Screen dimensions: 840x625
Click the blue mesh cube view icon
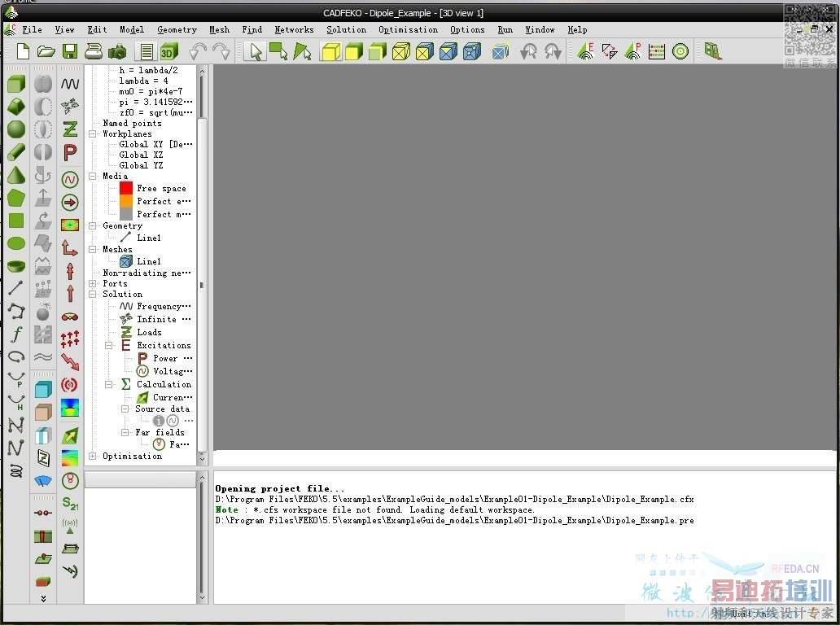[448, 51]
